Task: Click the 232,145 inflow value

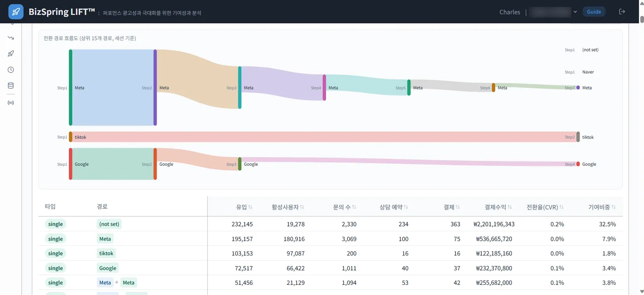Action: tap(242, 224)
